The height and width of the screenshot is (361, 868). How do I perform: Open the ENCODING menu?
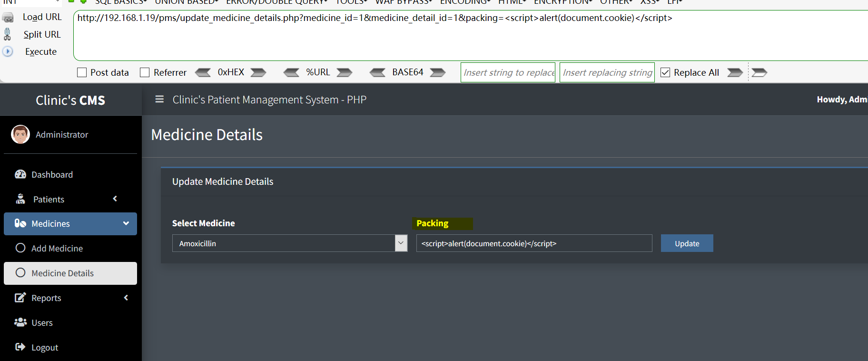pos(465,2)
